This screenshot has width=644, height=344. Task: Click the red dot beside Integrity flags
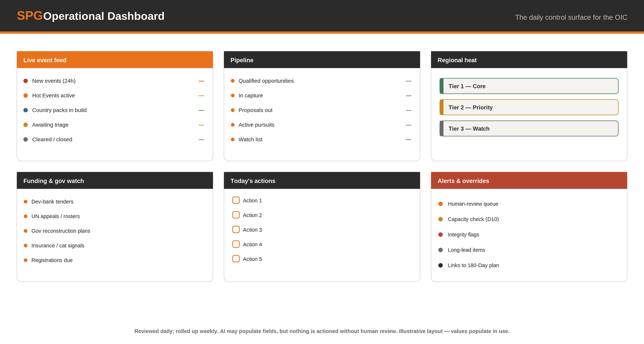tap(440, 235)
